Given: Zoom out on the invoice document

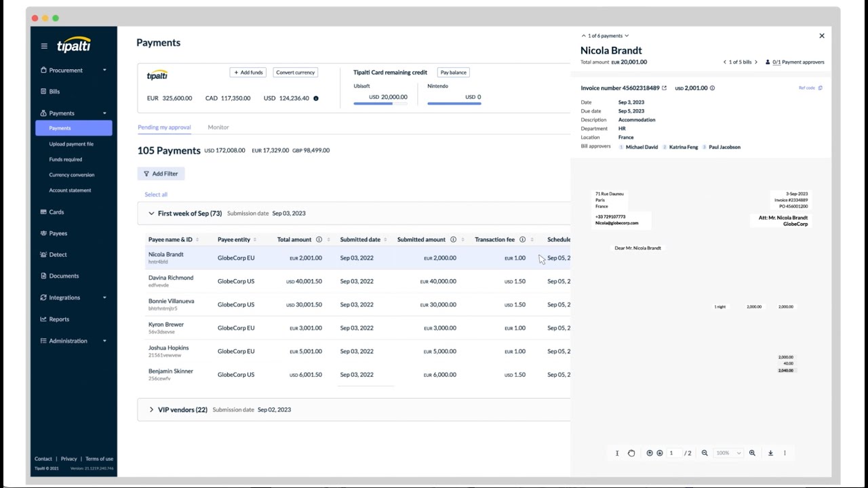Looking at the screenshot, I should click(x=705, y=453).
